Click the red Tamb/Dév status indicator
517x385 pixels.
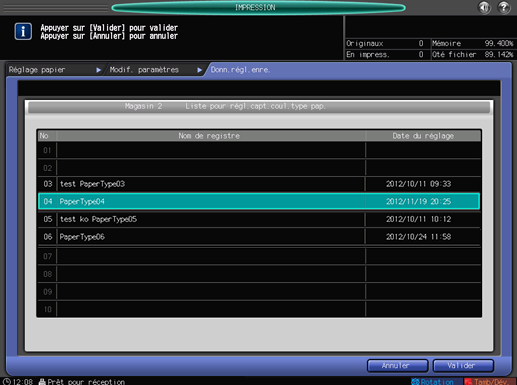(x=490, y=382)
